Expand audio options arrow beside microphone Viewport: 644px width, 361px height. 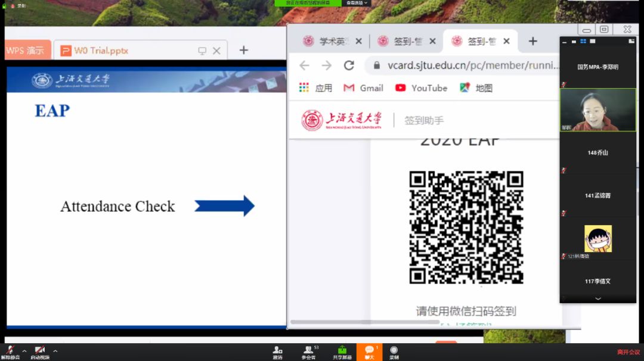(24, 351)
